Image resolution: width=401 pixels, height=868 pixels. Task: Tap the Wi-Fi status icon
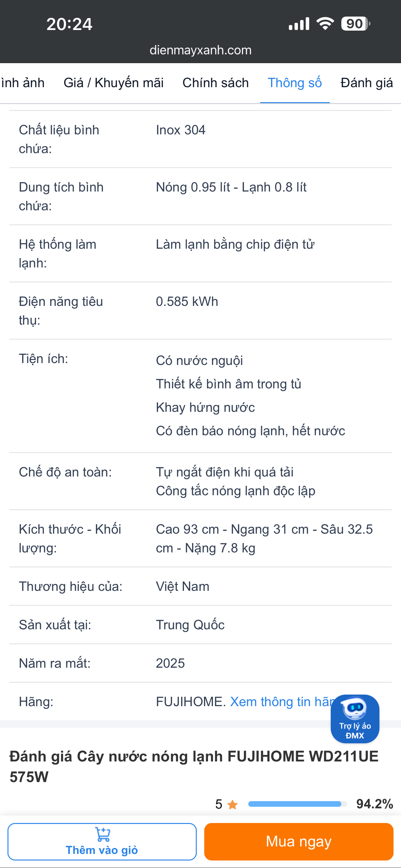point(325,24)
